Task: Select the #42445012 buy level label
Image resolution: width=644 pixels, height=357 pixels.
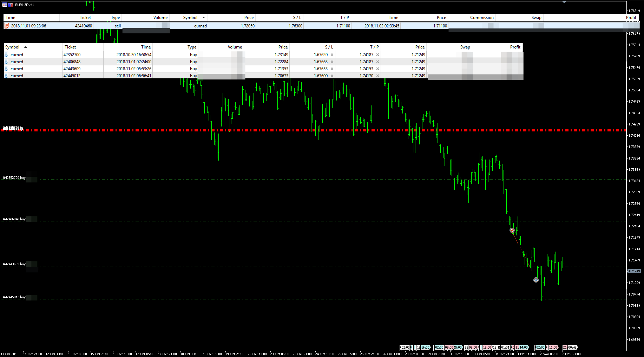Action: (x=14, y=297)
